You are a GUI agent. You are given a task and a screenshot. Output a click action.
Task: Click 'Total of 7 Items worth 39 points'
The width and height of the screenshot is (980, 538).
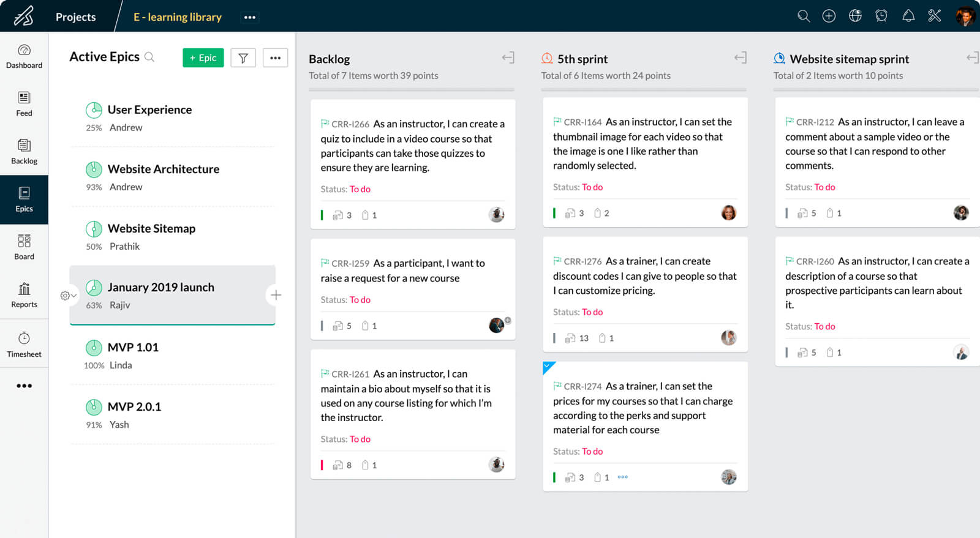tap(373, 76)
